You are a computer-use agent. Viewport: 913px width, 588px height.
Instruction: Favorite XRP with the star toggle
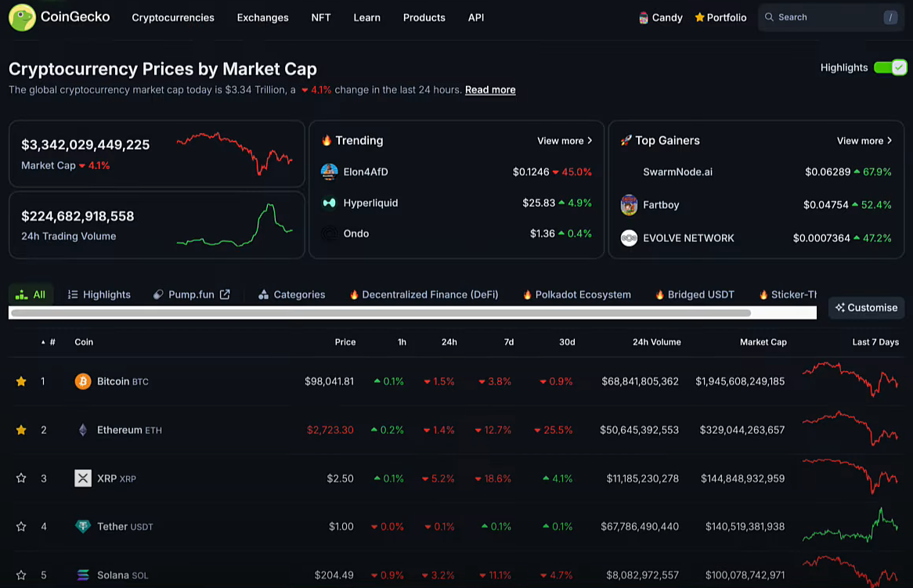coord(21,478)
